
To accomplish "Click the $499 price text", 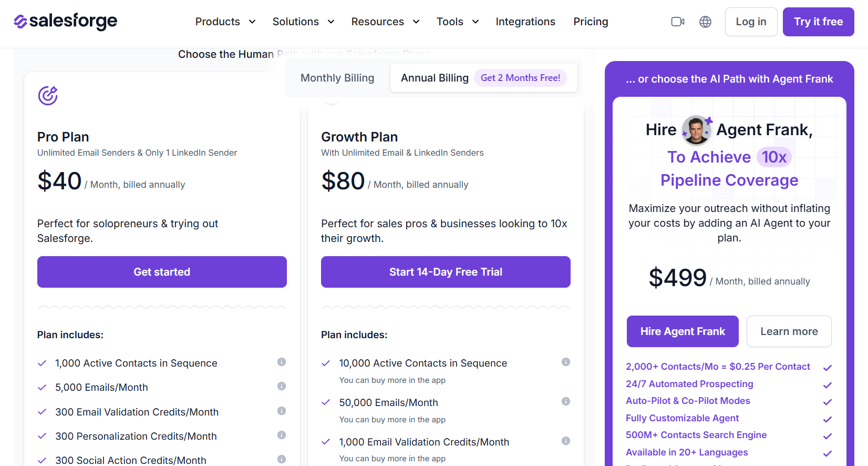I will point(678,277).
